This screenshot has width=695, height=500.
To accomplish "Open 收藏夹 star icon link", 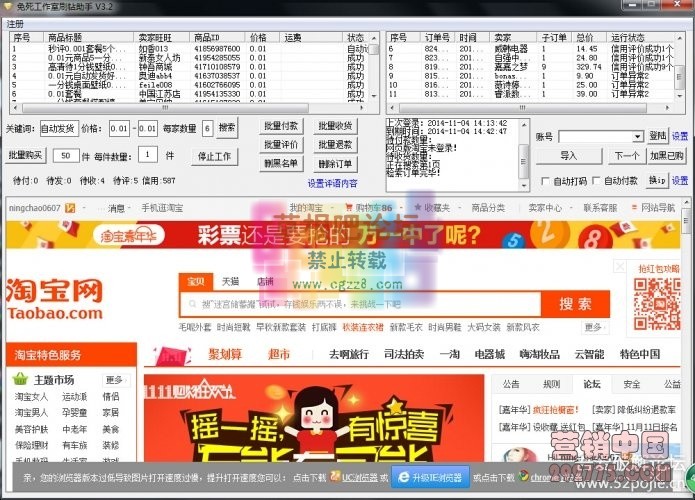I will [x=432, y=207].
